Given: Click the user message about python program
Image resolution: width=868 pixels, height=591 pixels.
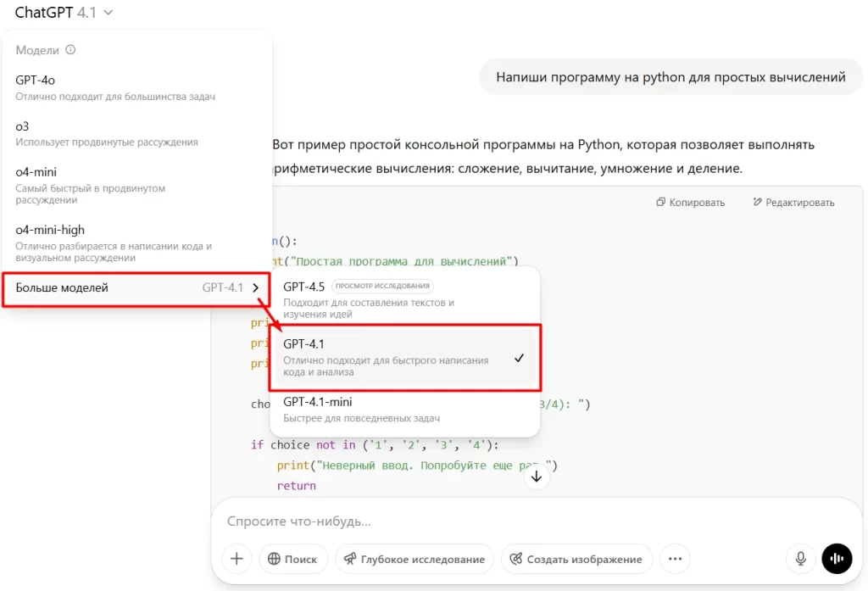Looking at the screenshot, I should (670, 77).
